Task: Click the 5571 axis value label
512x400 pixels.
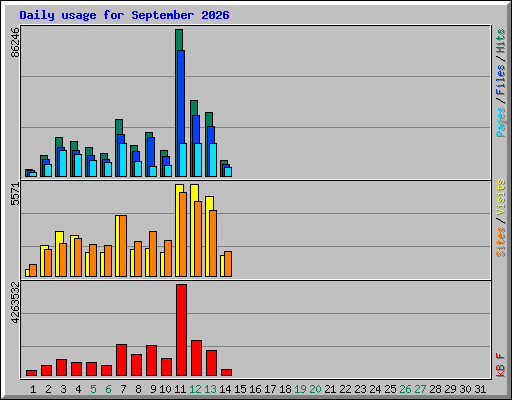Action: coord(15,194)
